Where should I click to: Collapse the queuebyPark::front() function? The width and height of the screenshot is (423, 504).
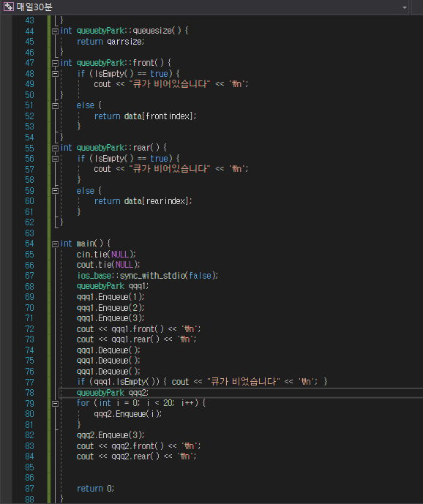click(x=55, y=63)
